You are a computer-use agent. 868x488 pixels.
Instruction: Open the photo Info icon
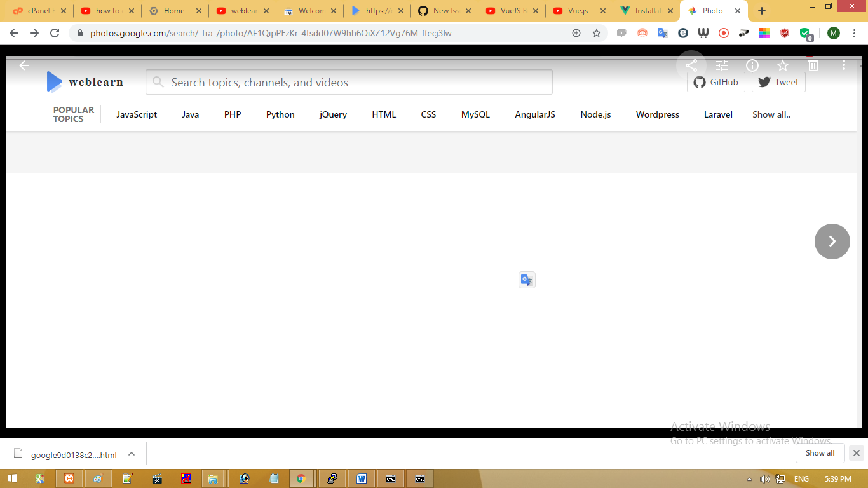point(752,65)
